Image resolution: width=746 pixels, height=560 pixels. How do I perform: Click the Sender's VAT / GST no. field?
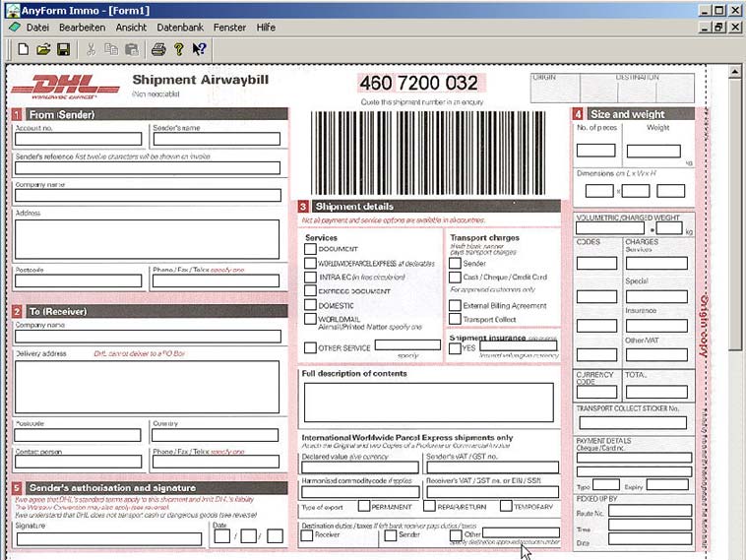coord(492,467)
